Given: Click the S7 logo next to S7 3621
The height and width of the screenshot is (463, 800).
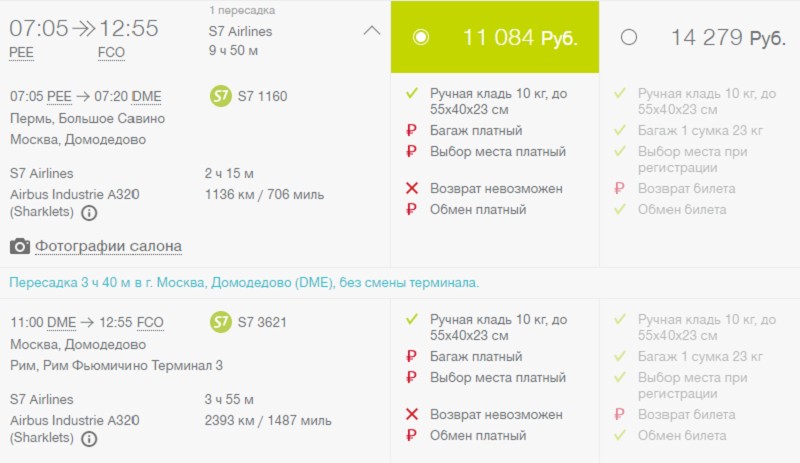Looking at the screenshot, I should click(x=221, y=321).
